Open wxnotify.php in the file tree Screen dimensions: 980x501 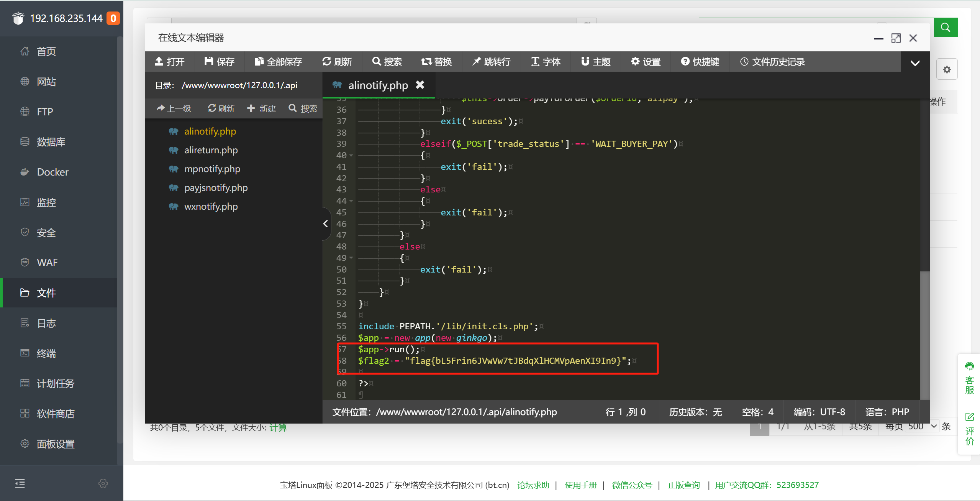211,206
